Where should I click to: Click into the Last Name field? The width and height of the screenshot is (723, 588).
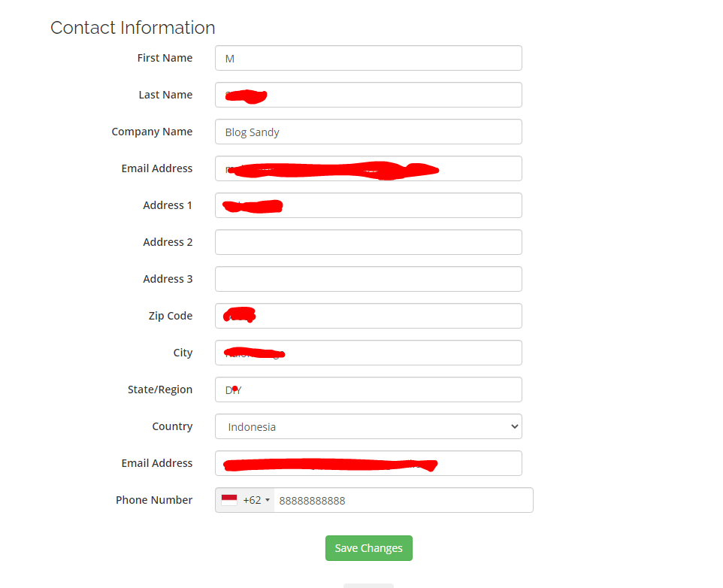pos(368,95)
